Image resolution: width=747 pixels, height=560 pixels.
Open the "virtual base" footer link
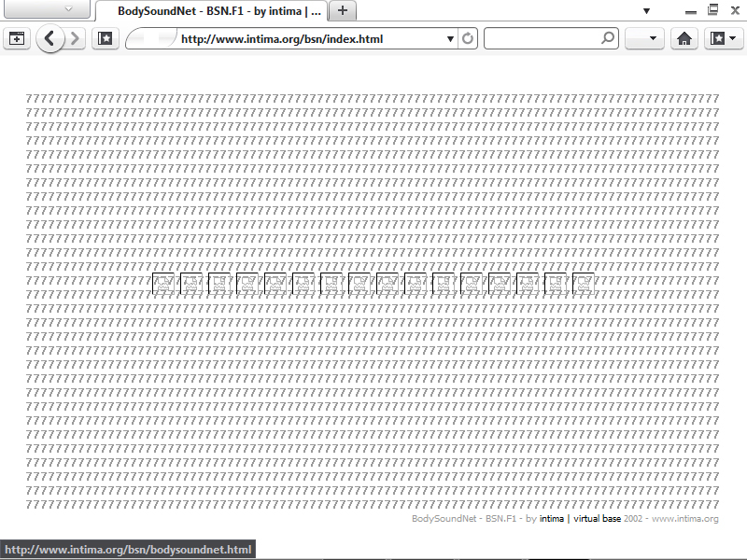pos(597,518)
